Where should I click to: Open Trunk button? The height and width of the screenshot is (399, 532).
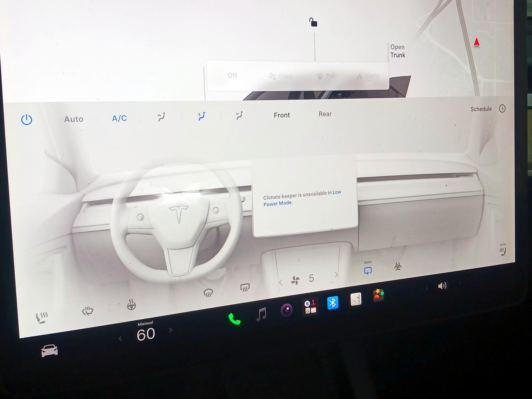[398, 51]
